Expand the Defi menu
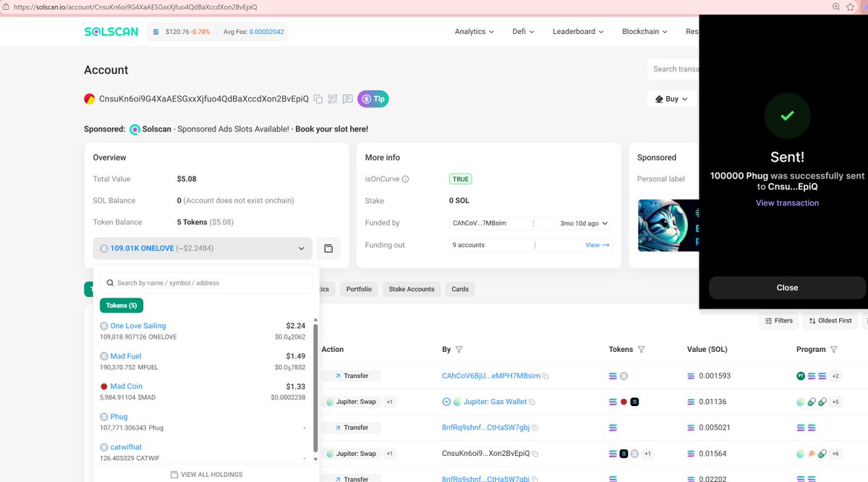868x482 pixels. (523, 32)
